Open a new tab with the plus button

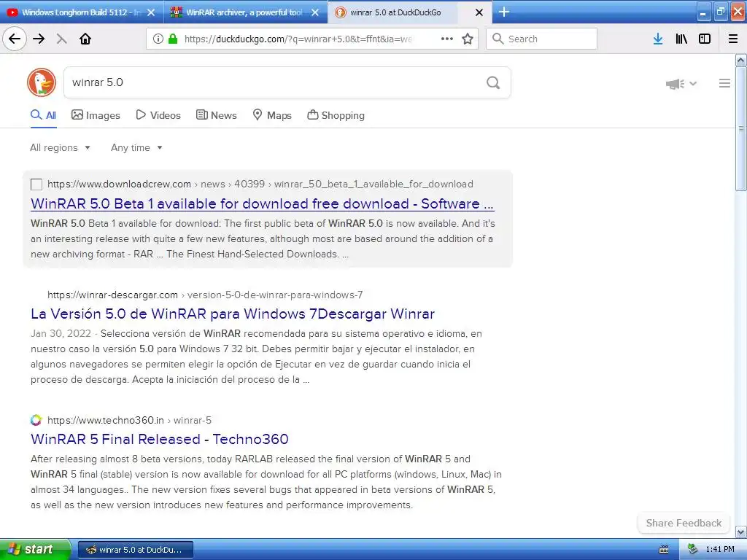[x=504, y=12]
